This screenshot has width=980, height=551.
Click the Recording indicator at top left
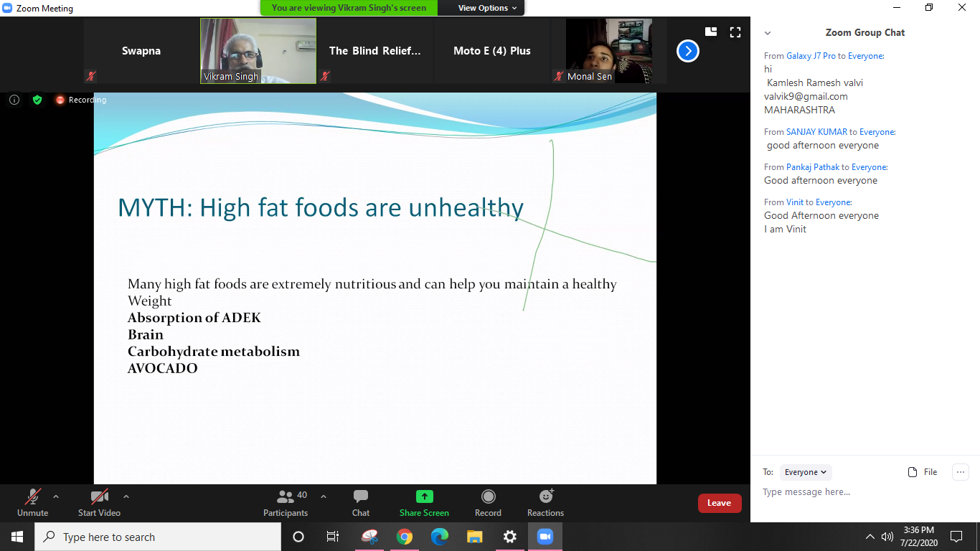(80, 100)
